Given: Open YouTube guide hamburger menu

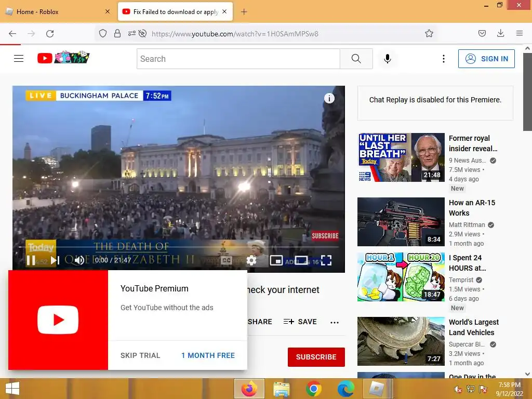Looking at the screenshot, I should [x=19, y=58].
